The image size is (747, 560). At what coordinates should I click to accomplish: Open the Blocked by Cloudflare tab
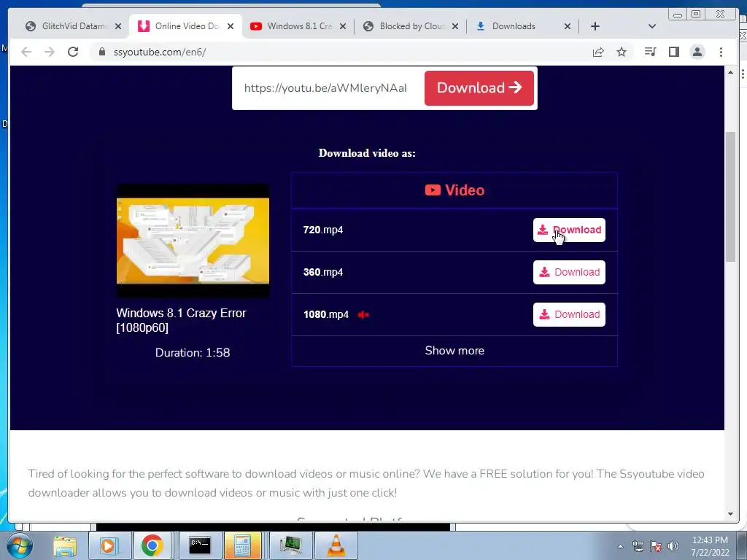tap(411, 26)
